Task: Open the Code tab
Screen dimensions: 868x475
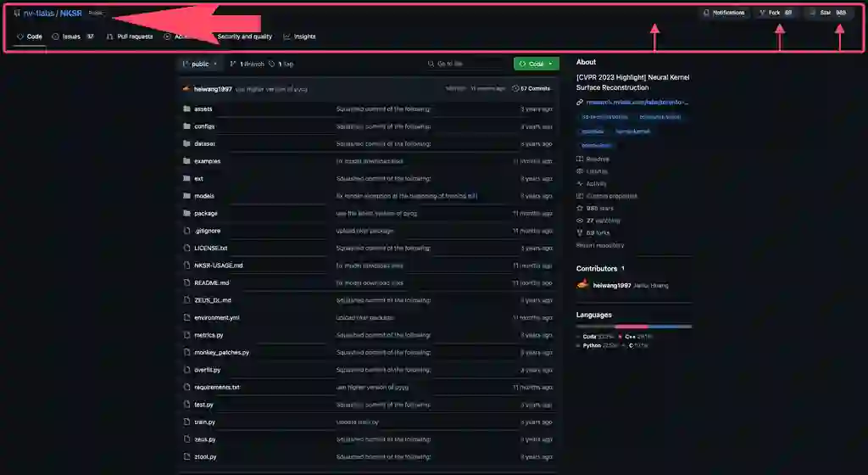Action: [30, 36]
